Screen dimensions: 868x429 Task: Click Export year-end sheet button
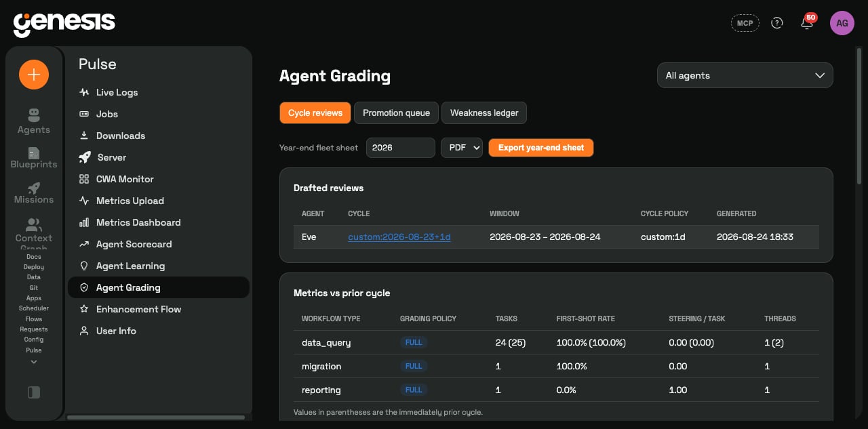pos(541,147)
